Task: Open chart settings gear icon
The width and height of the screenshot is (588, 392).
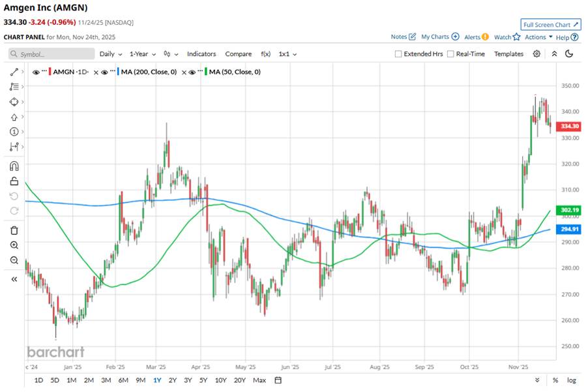Action: (537, 54)
